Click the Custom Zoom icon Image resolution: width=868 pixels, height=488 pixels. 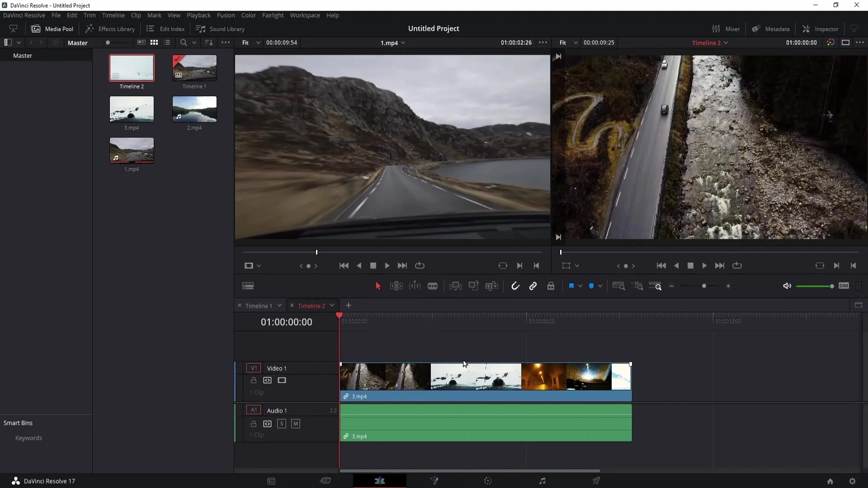[x=655, y=286]
